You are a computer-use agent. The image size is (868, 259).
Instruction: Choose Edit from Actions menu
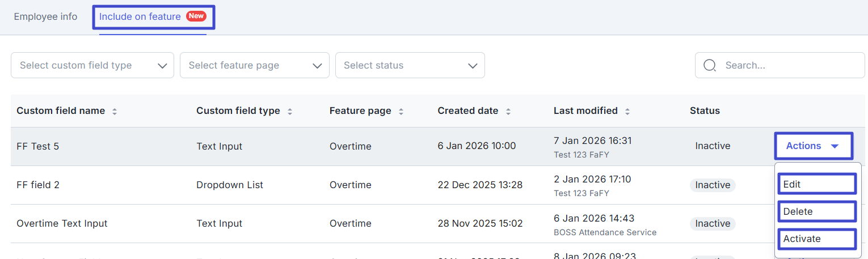coord(816,184)
